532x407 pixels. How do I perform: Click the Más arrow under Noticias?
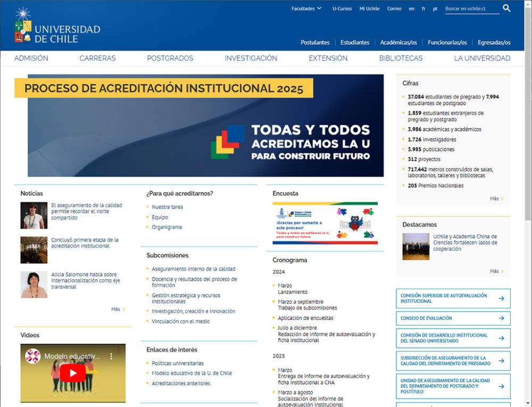pyautogui.click(x=118, y=309)
